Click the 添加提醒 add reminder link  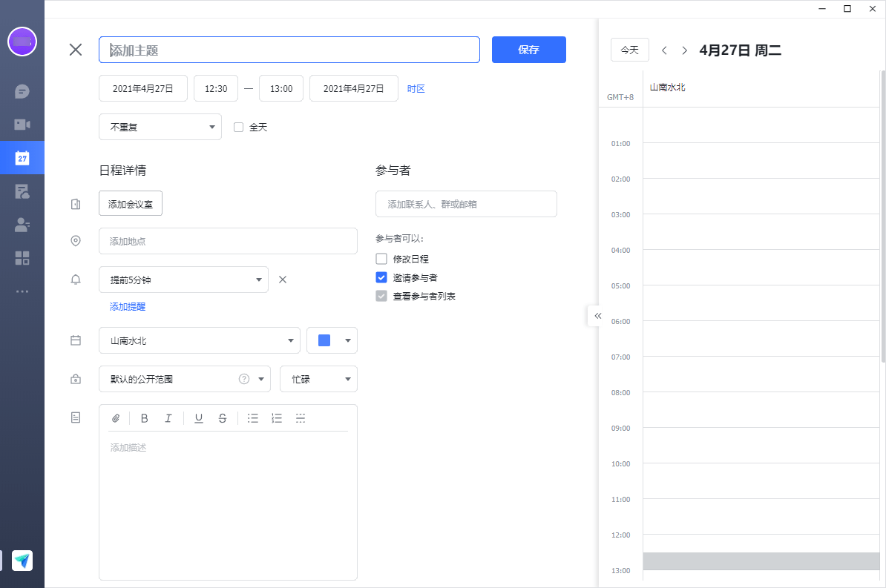[128, 306]
